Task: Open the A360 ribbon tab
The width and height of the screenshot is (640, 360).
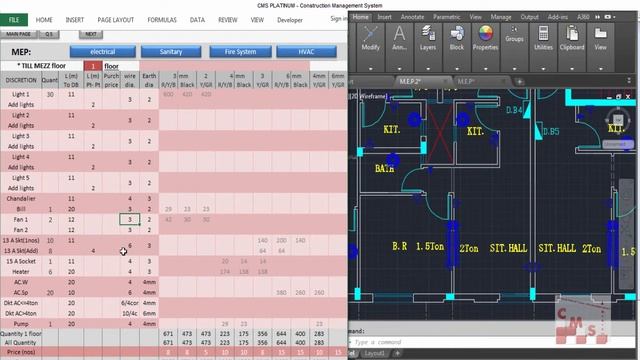Action: [x=583, y=17]
